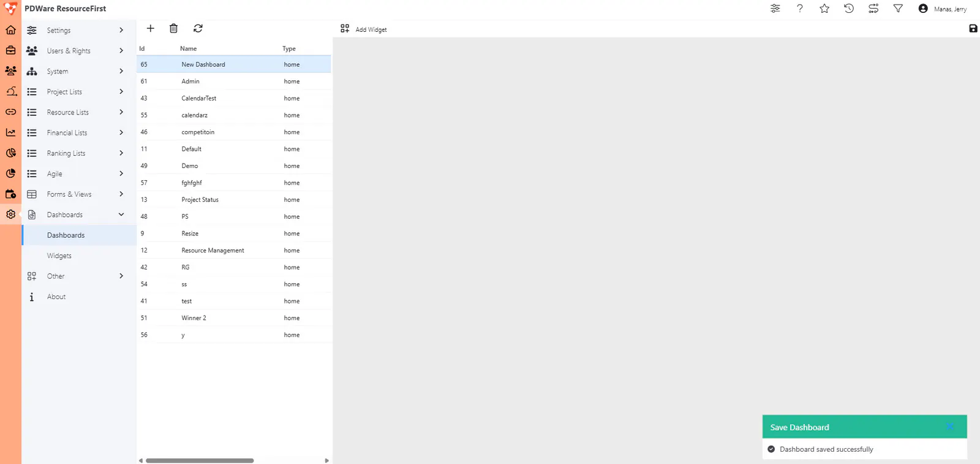This screenshot has height=464, width=980.
Task: Select the Resource Management dashboard row
Action: point(234,251)
